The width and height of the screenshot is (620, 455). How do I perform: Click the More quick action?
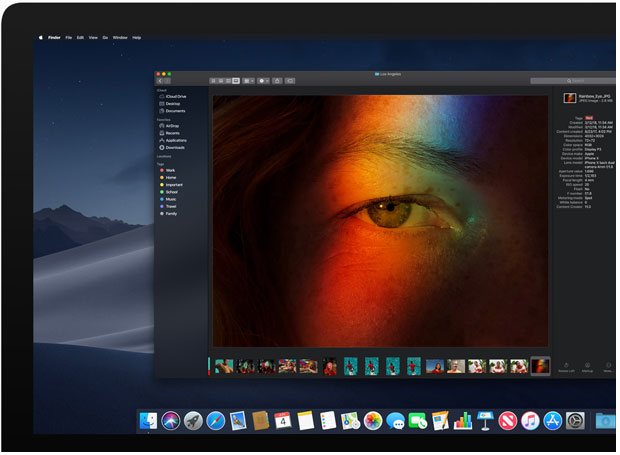[609, 367]
